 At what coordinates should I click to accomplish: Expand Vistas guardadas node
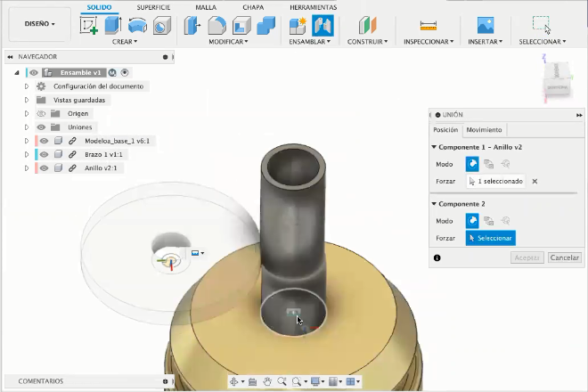pyautogui.click(x=27, y=100)
